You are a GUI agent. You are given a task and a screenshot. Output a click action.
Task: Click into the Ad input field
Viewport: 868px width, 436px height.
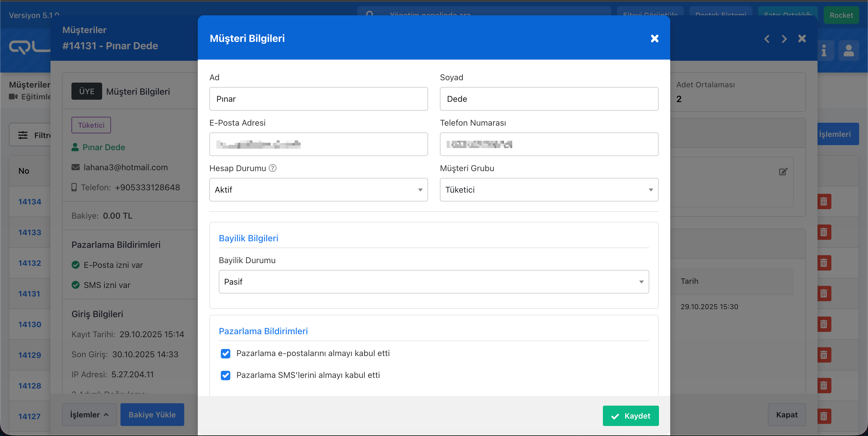[x=318, y=99]
